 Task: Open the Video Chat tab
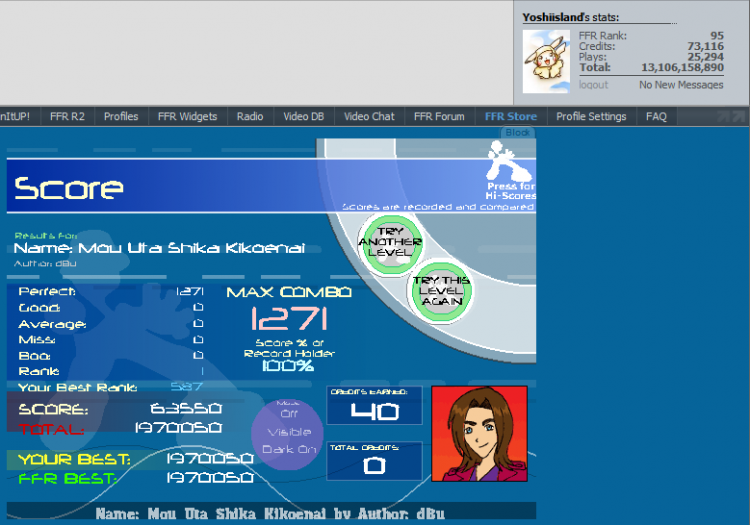tap(369, 116)
